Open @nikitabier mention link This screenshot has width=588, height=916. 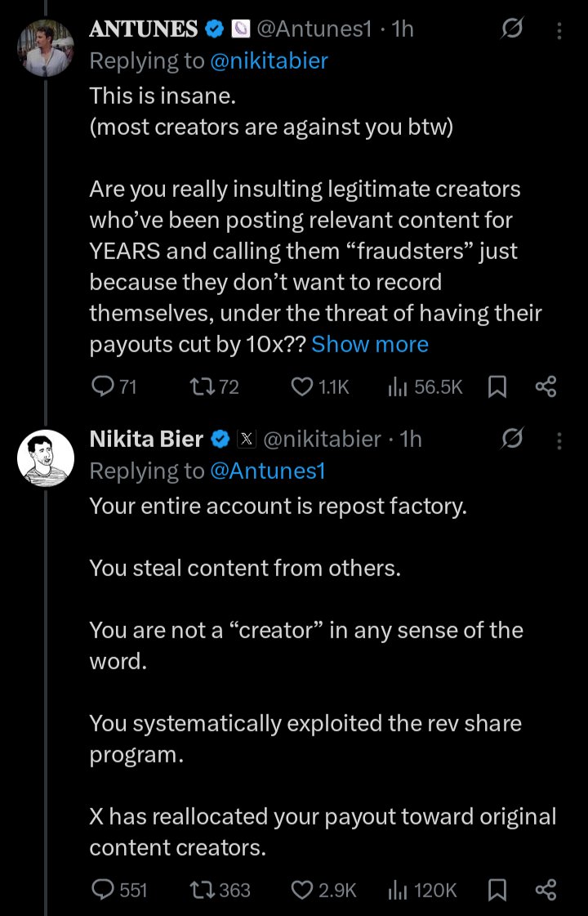tap(269, 61)
